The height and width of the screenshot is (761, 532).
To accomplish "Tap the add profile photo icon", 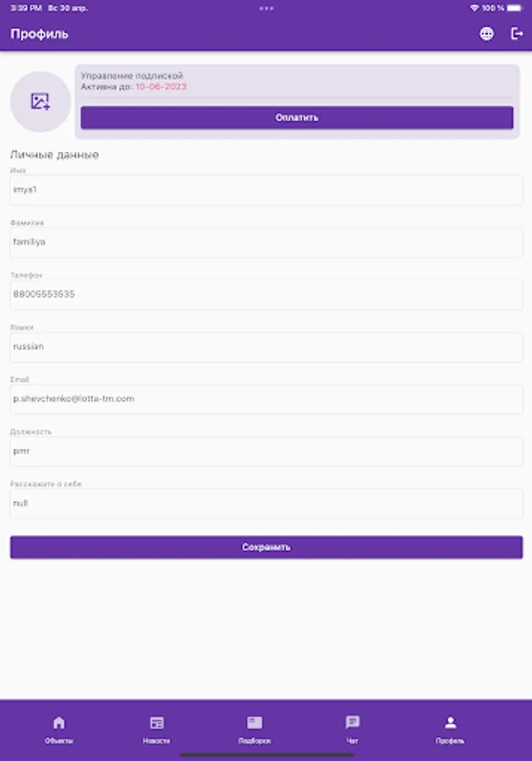I will point(41,101).
